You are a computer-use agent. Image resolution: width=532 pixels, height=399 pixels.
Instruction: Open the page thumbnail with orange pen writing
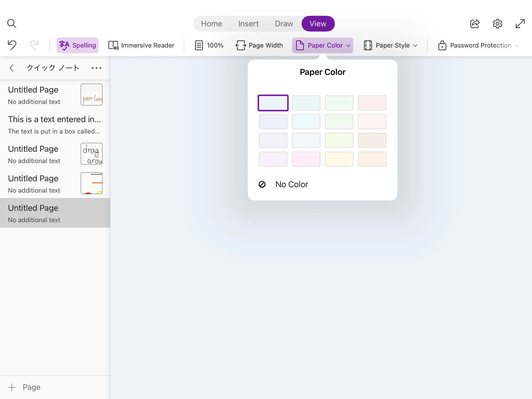click(91, 95)
